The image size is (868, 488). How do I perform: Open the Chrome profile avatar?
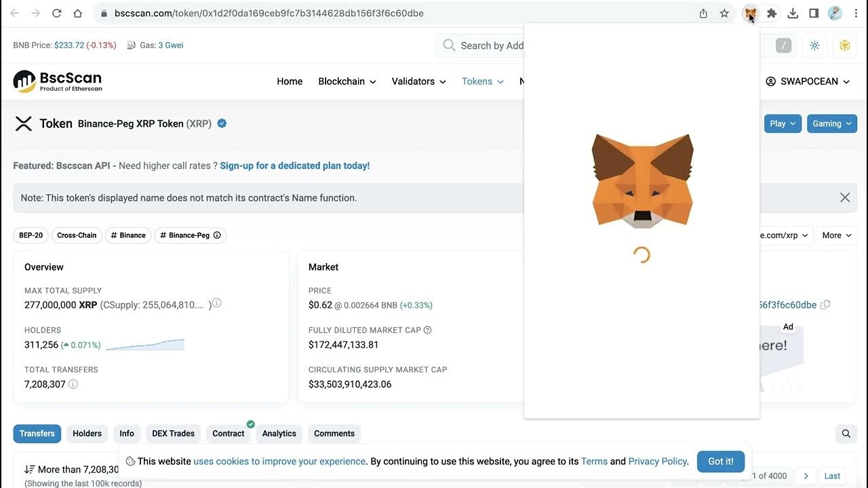click(835, 13)
